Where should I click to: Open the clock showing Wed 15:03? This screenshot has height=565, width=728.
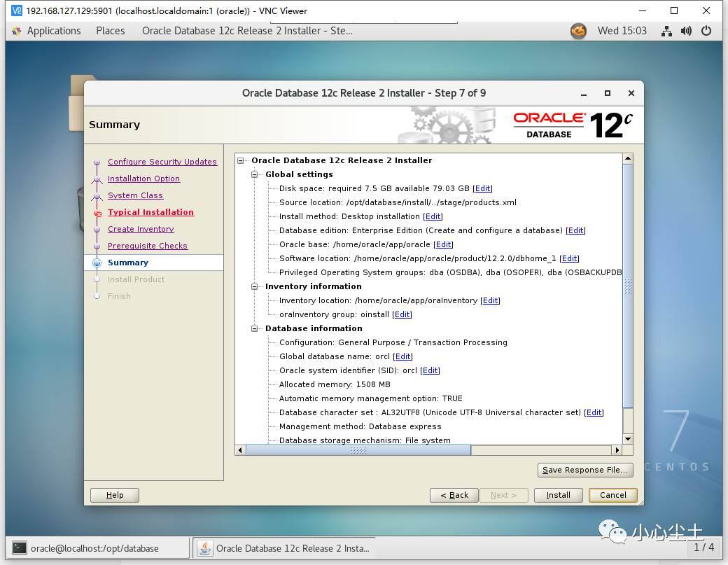pyautogui.click(x=622, y=31)
